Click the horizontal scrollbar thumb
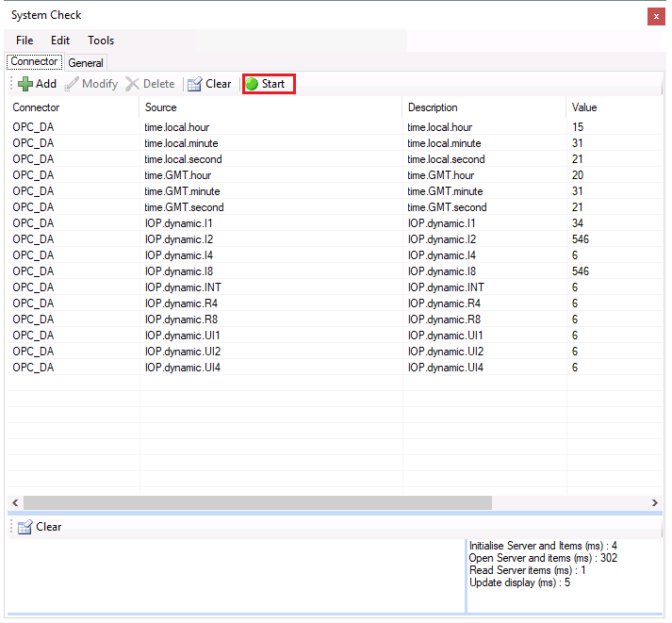This screenshot has width=672, height=623. click(257, 502)
